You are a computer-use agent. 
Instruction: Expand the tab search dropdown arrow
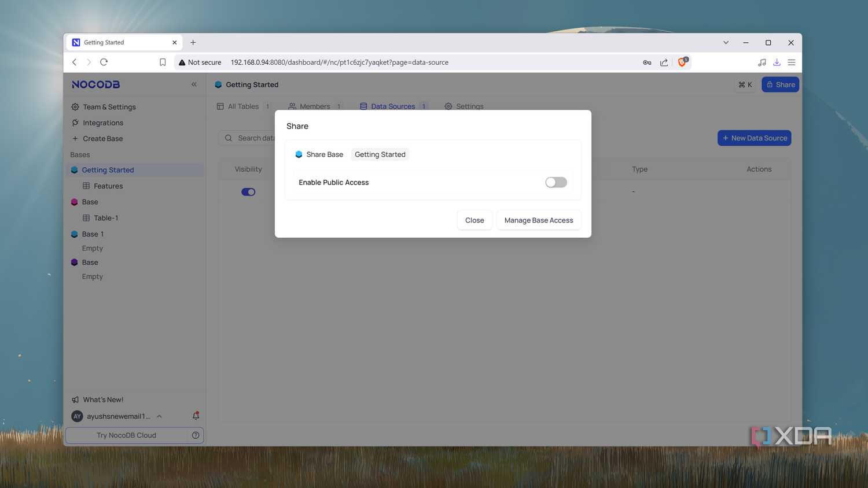tap(726, 42)
